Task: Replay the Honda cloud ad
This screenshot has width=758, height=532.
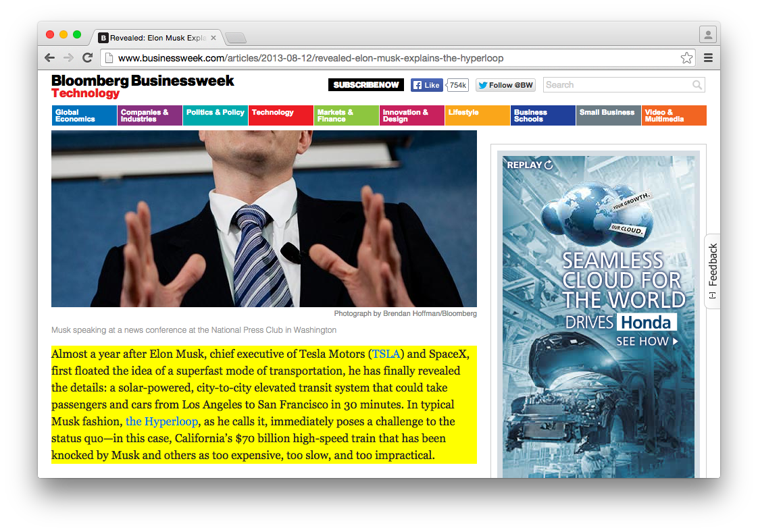Action: tap(530, 165)
